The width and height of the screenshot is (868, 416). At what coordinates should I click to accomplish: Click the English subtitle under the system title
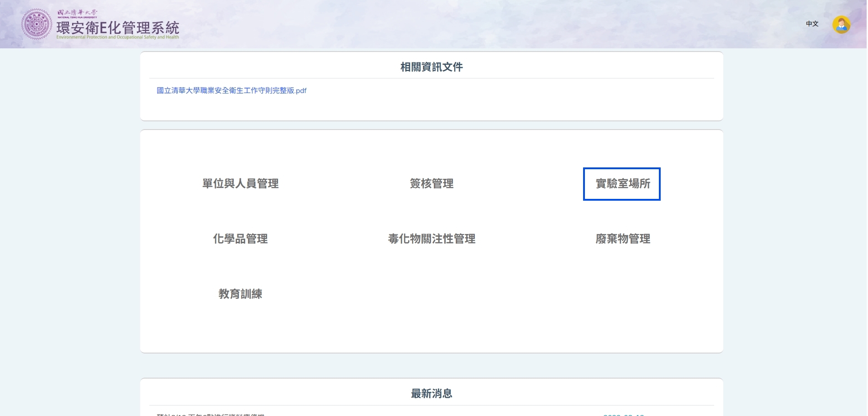118,37
